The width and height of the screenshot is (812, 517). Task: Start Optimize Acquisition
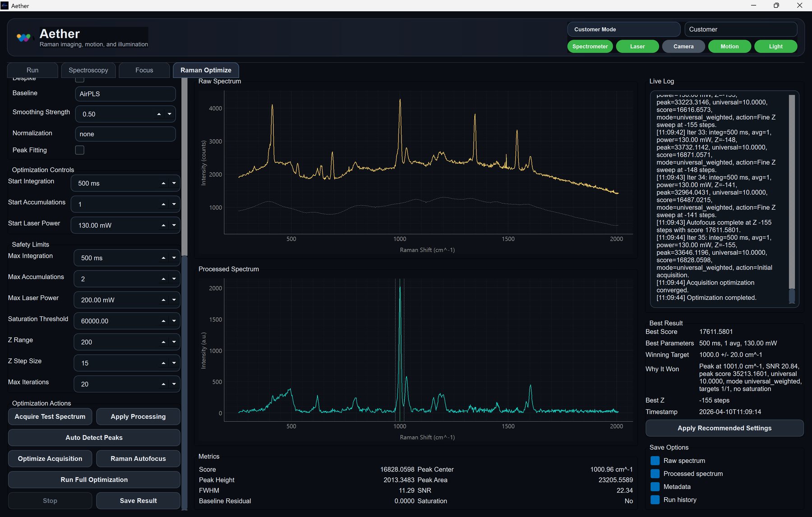[50, 459]
